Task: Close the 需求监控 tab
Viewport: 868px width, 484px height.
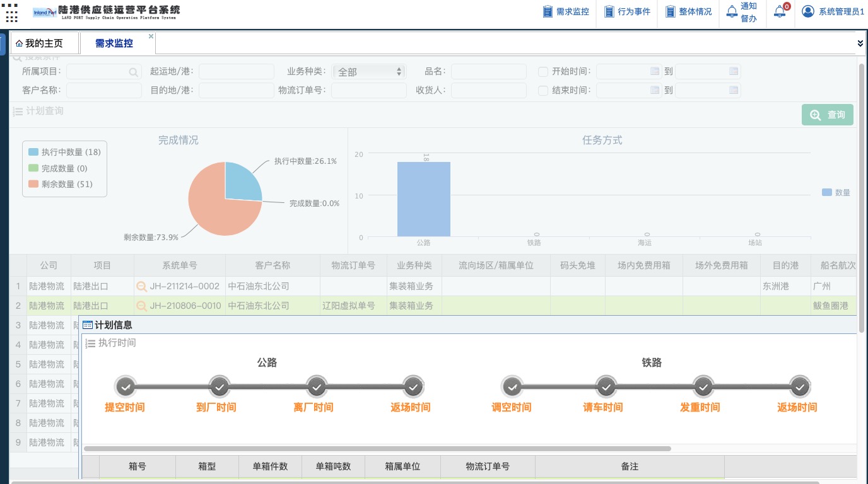Action: 151,37
